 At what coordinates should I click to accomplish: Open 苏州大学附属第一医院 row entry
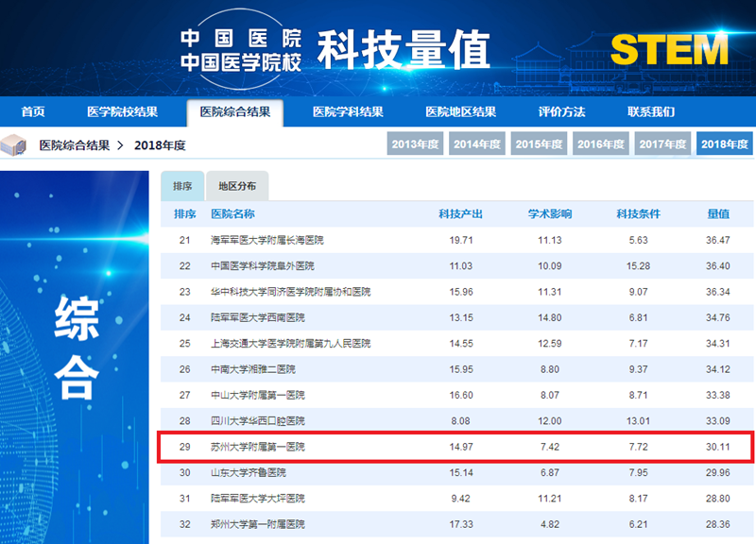[x=258, y=446]
